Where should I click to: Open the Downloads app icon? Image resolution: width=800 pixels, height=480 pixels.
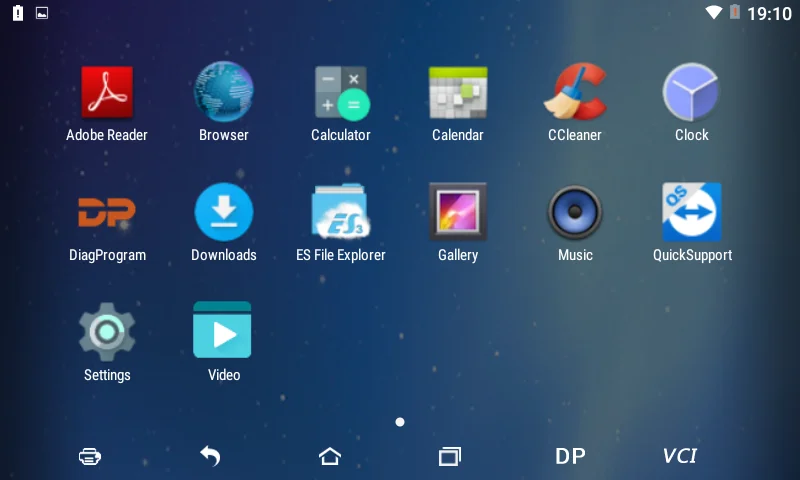[223, 212]
